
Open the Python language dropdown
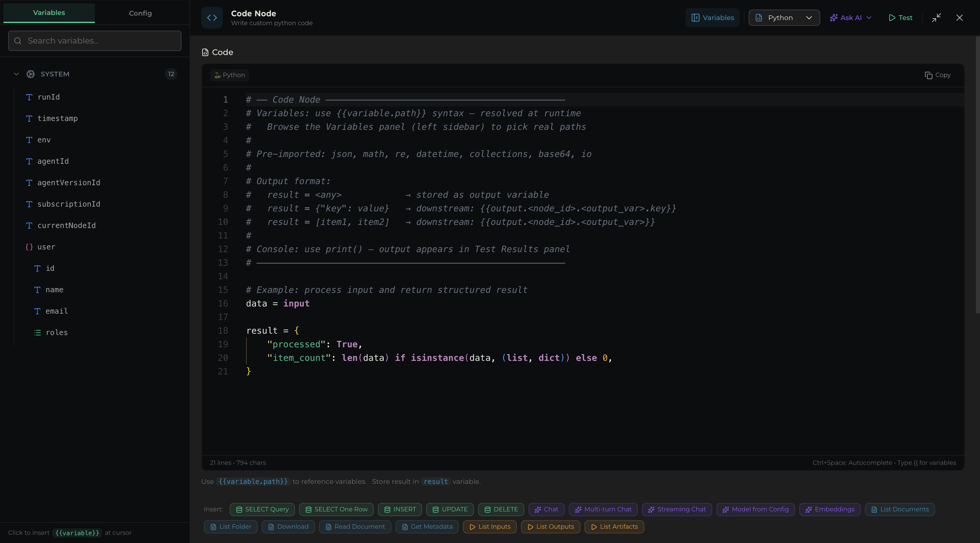[x=784, y=18]
